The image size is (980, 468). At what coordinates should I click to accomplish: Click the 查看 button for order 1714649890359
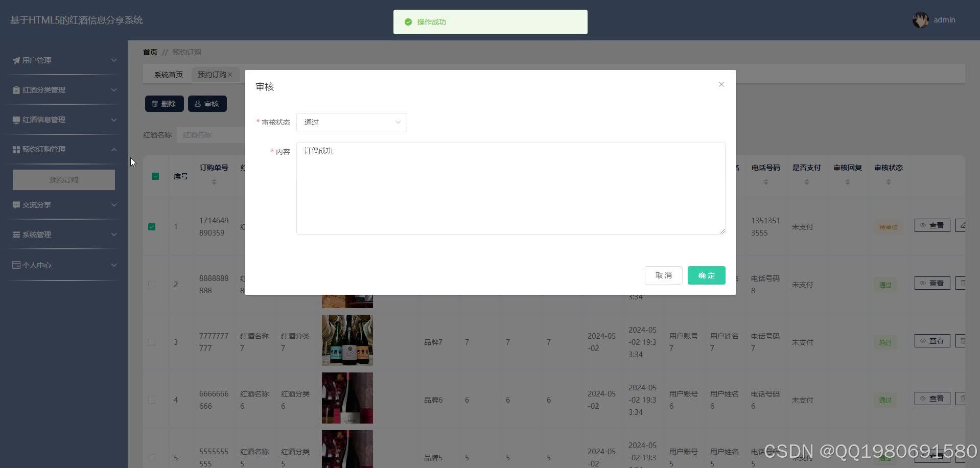pyautogui.click(x=932, y=225)
